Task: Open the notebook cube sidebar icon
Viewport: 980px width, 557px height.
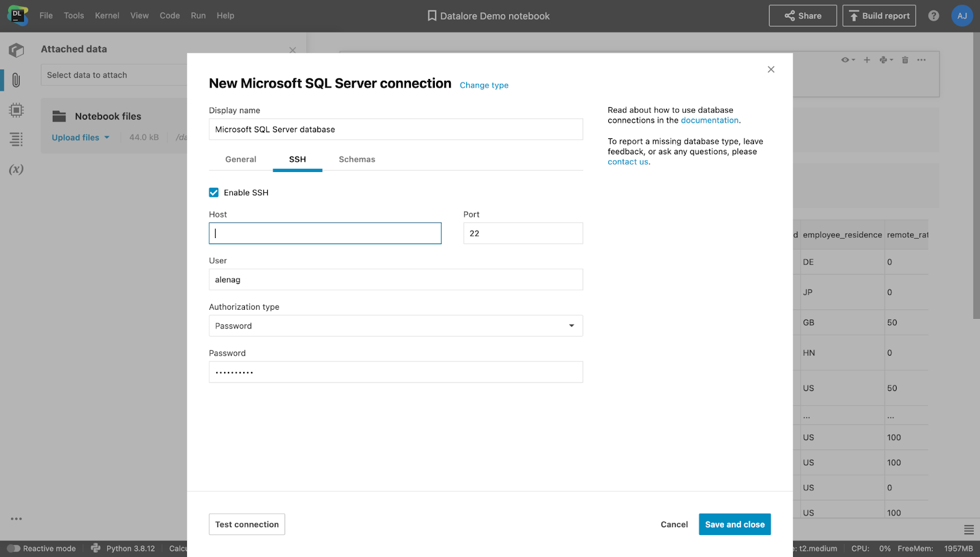Action: pos(17,50)
